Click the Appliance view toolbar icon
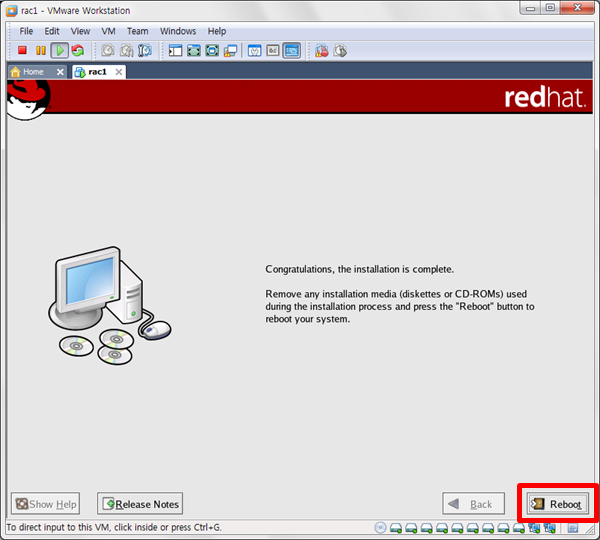 point(273,50)
